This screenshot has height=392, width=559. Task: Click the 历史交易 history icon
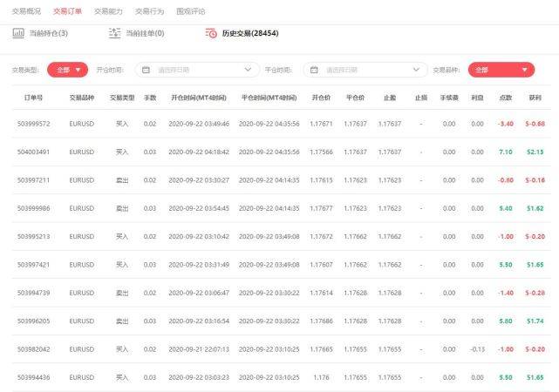tap(211, 33)
